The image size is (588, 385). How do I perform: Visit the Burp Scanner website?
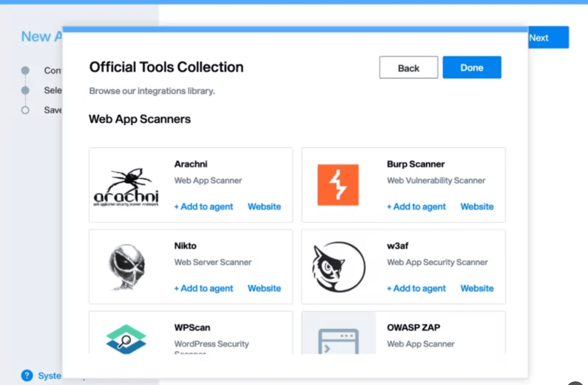point(477,207)
